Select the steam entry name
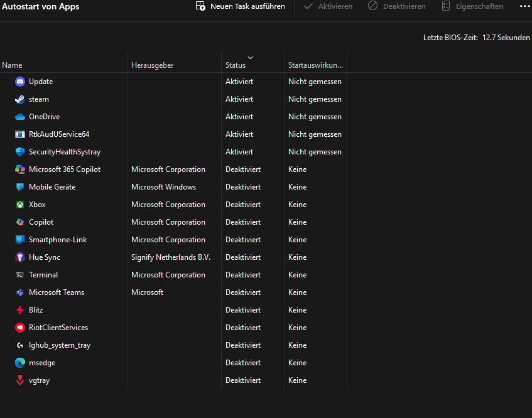Screen dimensions: 532x418 pos(39,99)
